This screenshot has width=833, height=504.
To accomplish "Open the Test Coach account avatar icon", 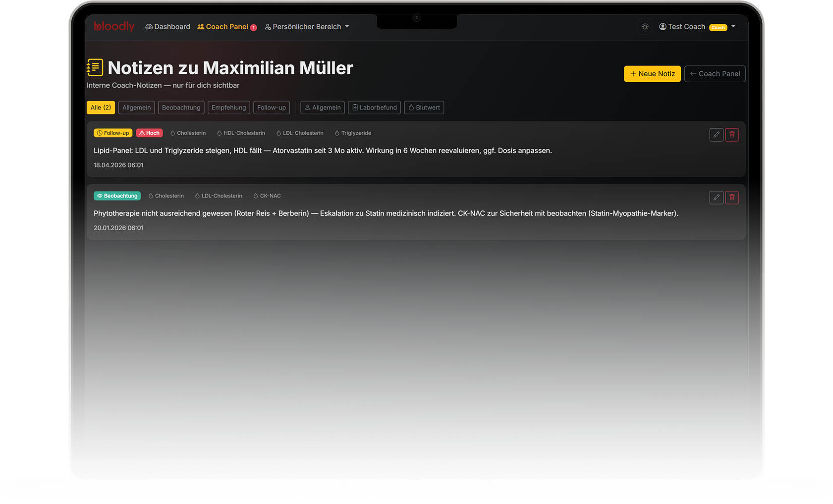I will coord(663,27).
